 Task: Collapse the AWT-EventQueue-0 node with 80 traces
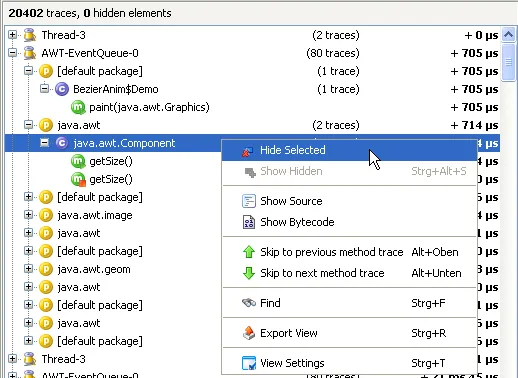[x=12, y=53]
